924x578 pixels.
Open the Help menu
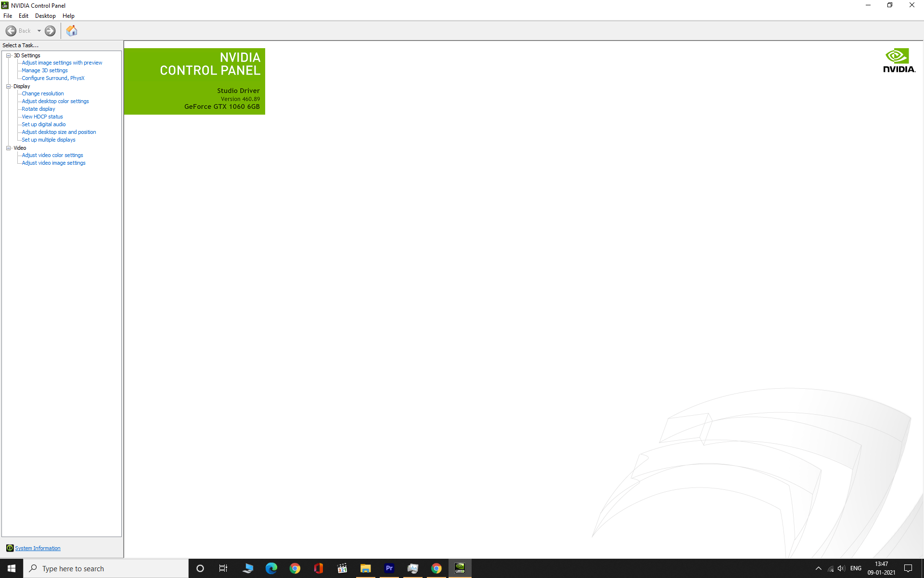(68, 16)
